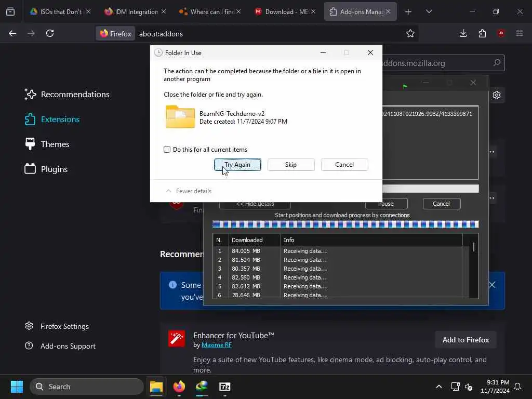The height and width of the screenshot is (399, 532).
Task: Select the BeamNG-Techdemo-v2 folder icon
Action: point(180,117)
